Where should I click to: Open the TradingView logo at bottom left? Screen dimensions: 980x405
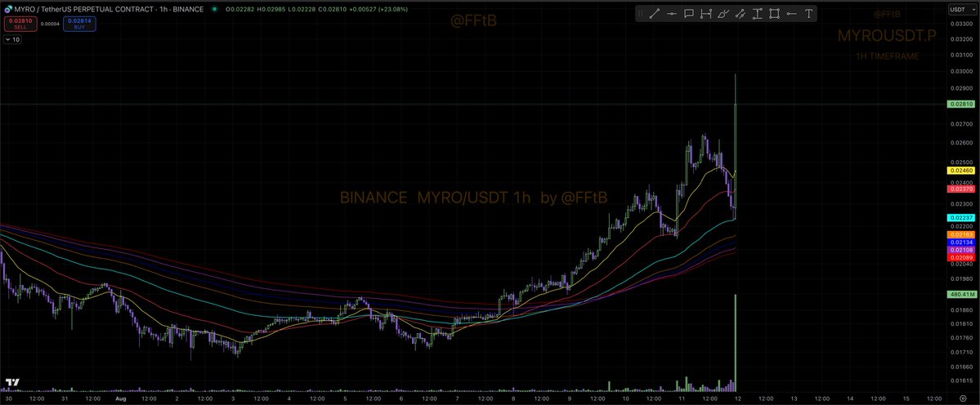point(11,382)
